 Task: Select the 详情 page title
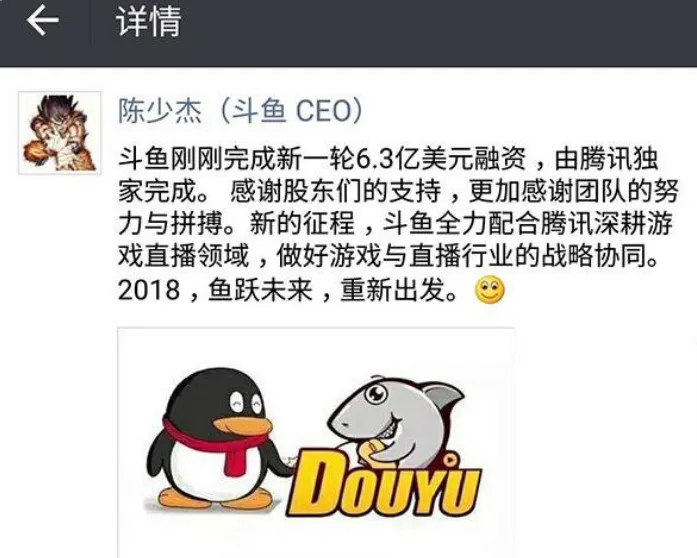point(148,21)
